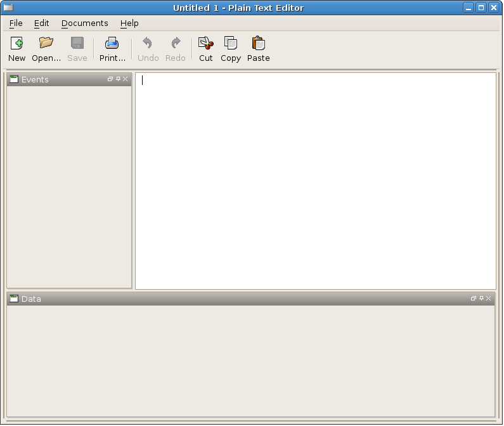The image size is (504, 426).
Task: Cut selection with the scissors icon
Action: click(x=205, y=43)
